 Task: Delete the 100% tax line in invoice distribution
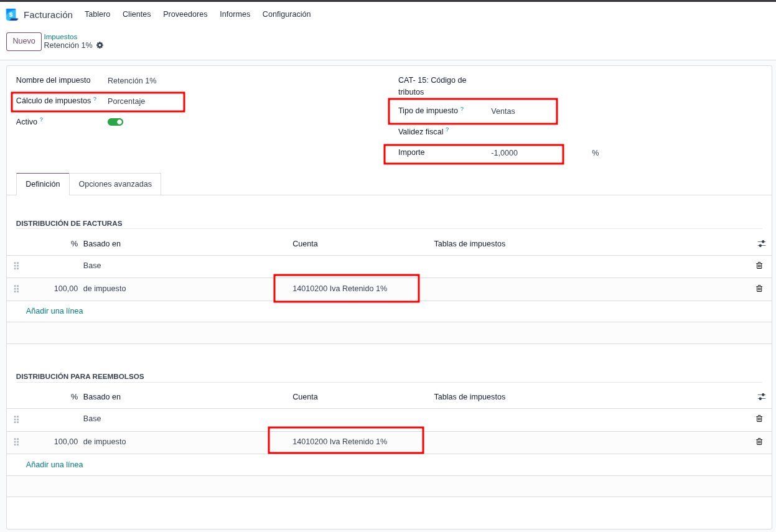click(759, 289)
